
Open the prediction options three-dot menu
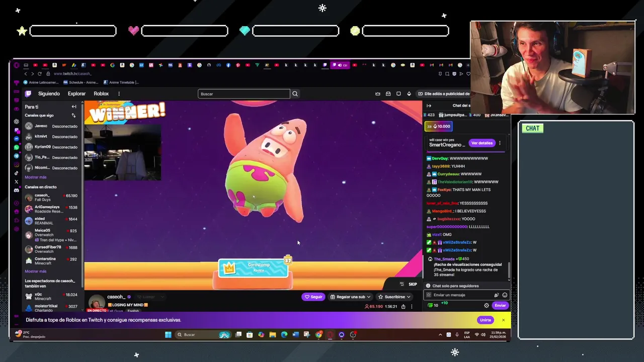coord(500,143)
